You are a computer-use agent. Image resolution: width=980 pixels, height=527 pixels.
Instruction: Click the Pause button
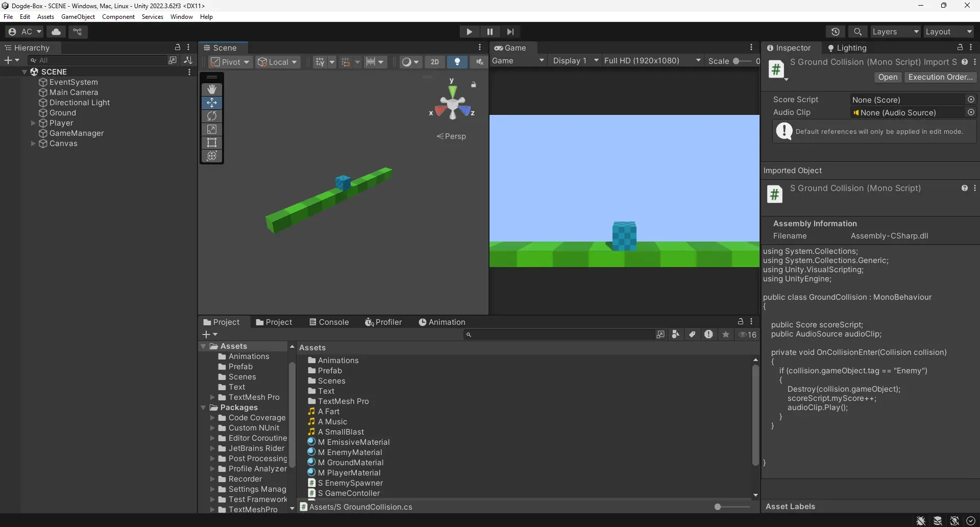(489, 32)
